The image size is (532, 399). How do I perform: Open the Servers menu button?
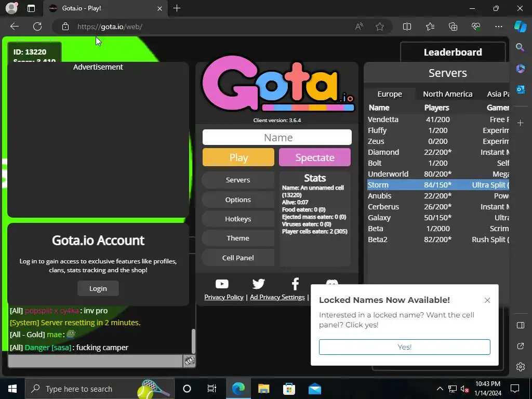[x=238, y=180]
